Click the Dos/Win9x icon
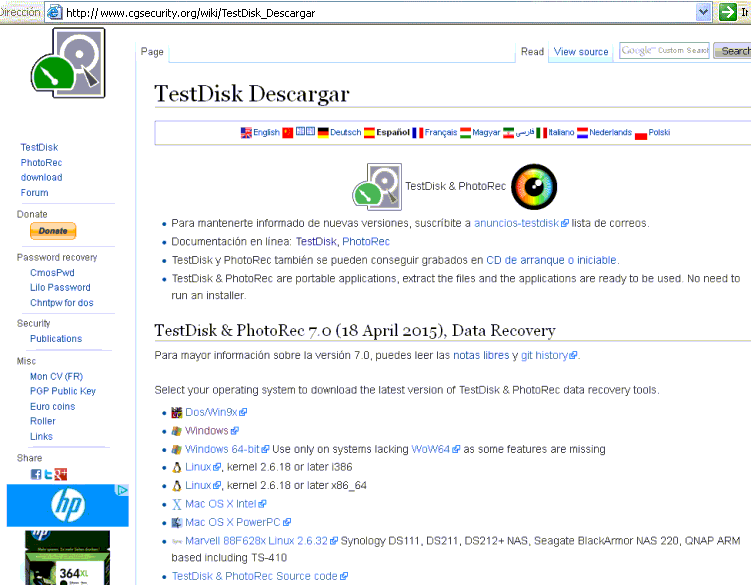The width and height of the screenshot is (751, 585). point(177,413)
